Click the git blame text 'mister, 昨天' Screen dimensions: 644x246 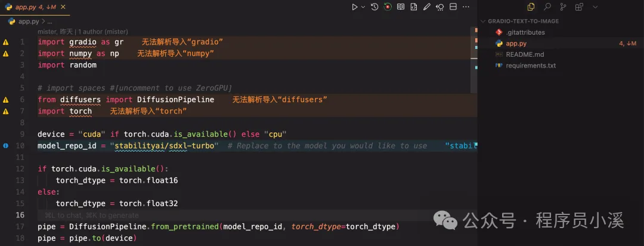(56, 32)
